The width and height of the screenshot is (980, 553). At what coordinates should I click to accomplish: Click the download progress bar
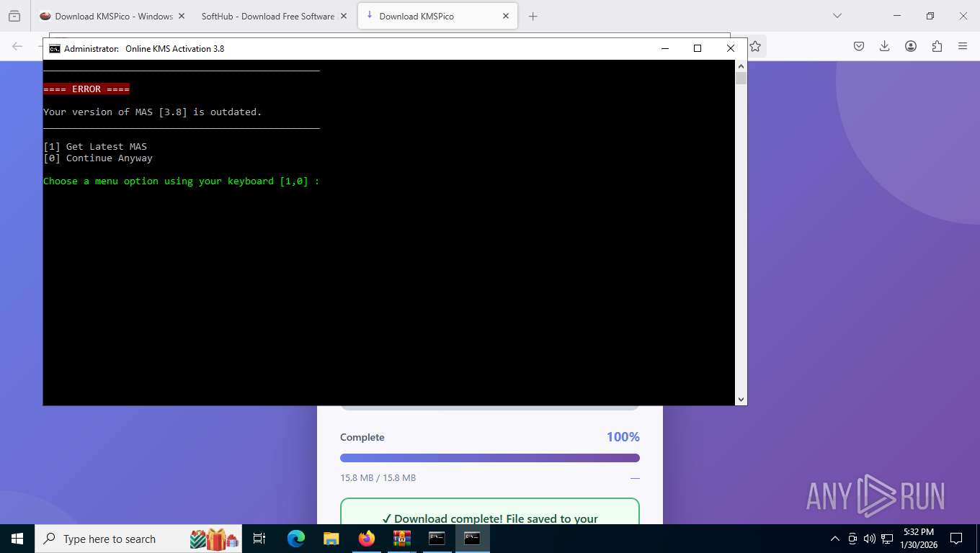click(490, 458)
